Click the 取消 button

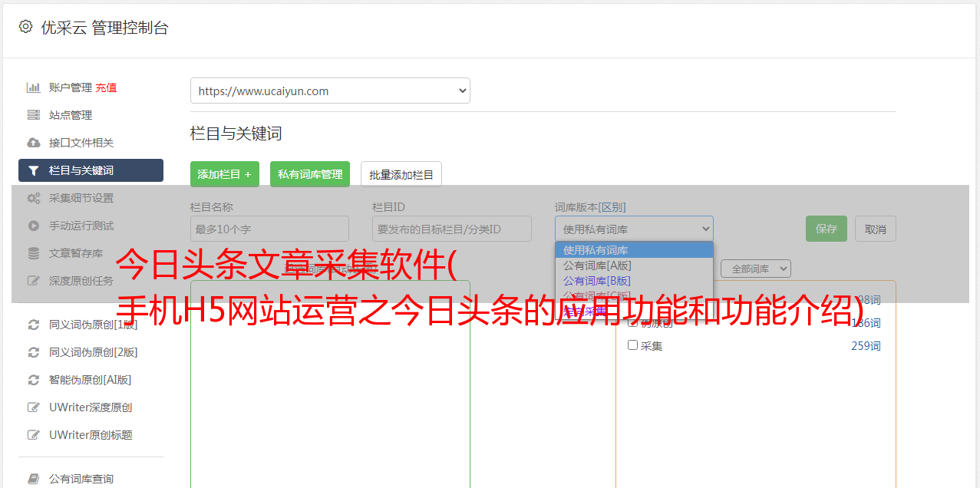(876, 229)
